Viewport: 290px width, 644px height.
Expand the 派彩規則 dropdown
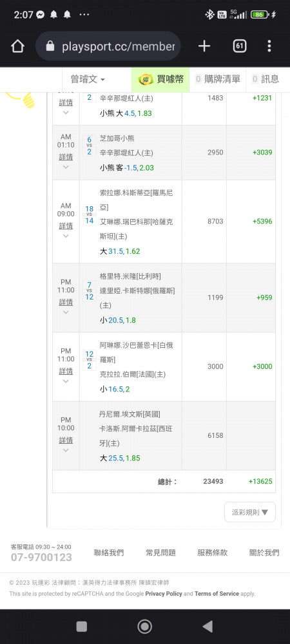tap(250, 512)
